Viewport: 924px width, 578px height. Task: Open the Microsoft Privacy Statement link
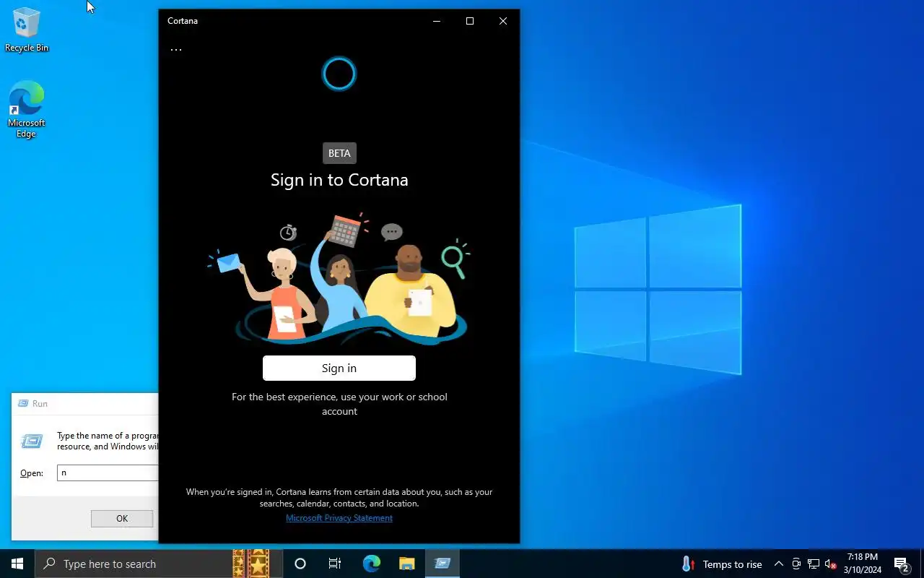point(339,518)
